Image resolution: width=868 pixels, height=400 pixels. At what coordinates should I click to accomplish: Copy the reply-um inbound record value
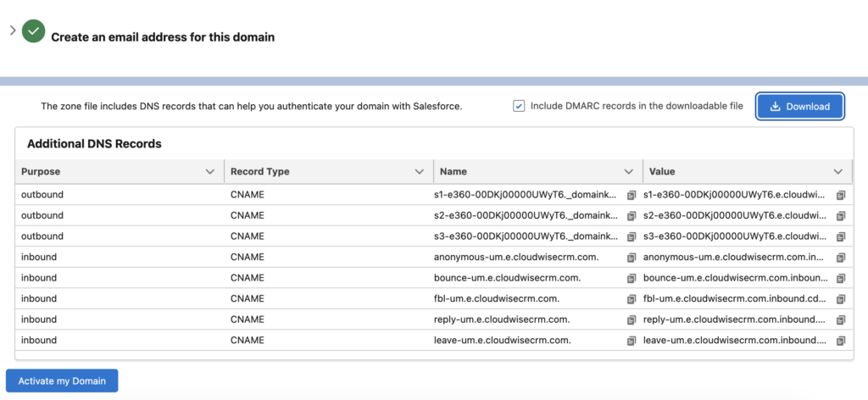point(840,319)
